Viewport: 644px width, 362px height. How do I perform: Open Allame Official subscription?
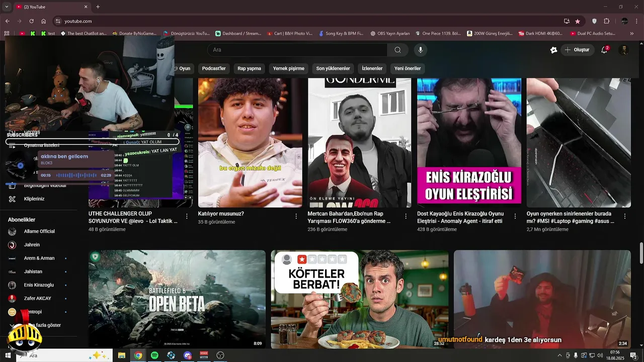(x=39, y=231)
